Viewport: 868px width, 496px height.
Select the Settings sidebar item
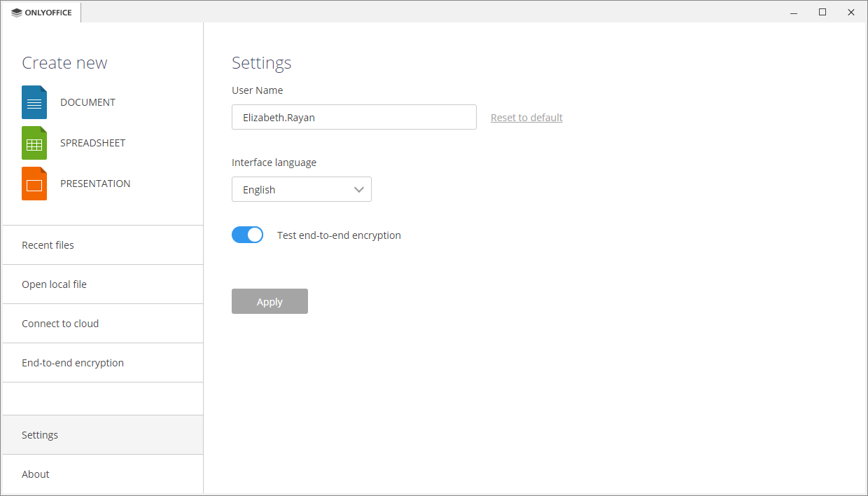click(x=40, y=435)
